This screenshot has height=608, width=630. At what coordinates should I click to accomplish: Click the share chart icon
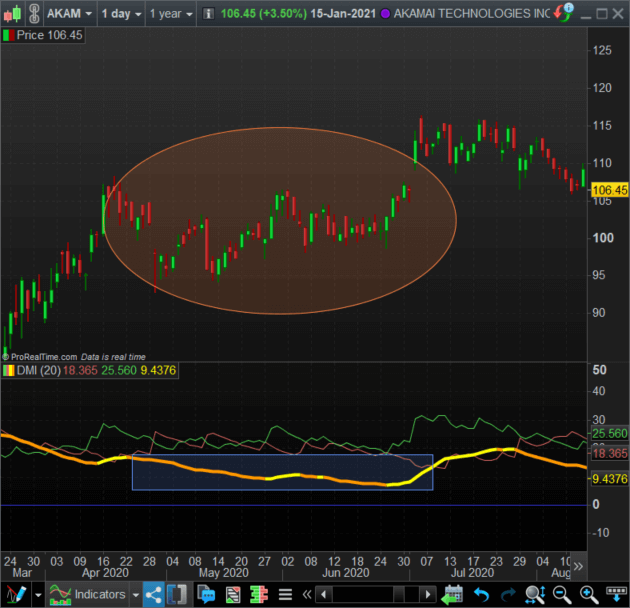coord(153,594)
